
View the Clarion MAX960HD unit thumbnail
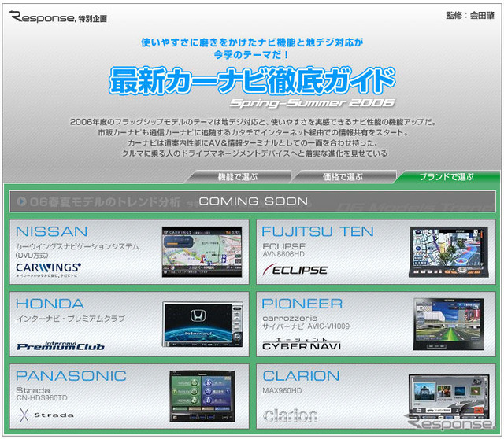point(449,397)
